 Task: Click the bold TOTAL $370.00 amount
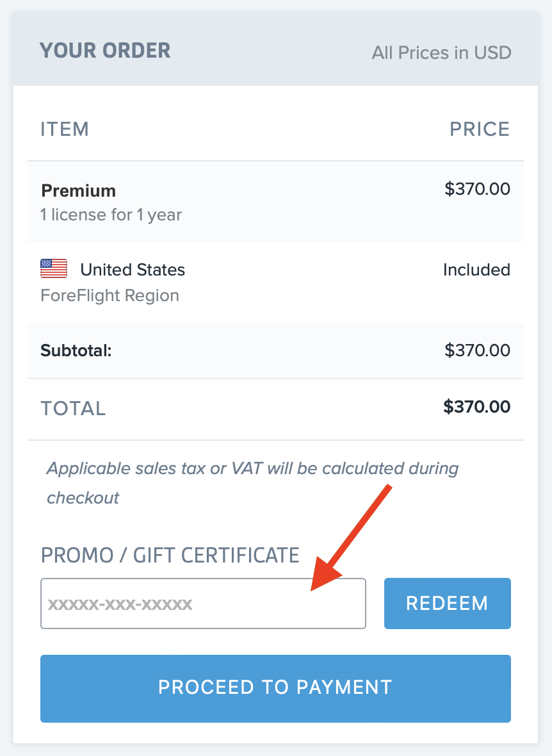point(476,407)
